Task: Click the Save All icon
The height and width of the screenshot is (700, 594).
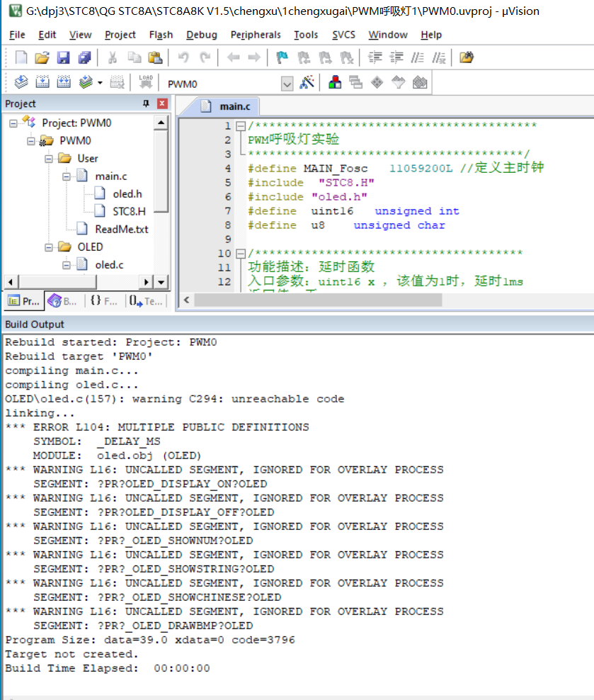Action: pos(84,57)
